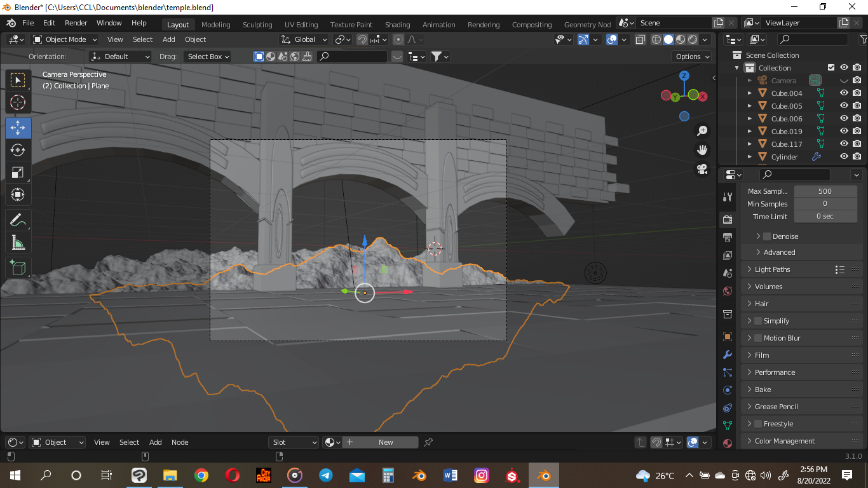The height and width of the screenshot is (488, 868).
Task: Open Telegram from the taskbar
Action: tap(326, 475)
